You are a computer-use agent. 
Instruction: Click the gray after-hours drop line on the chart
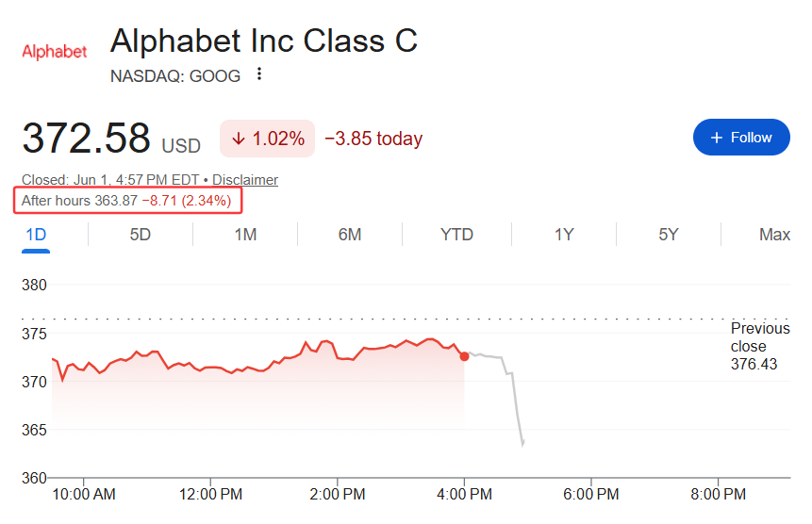[515, 403]
